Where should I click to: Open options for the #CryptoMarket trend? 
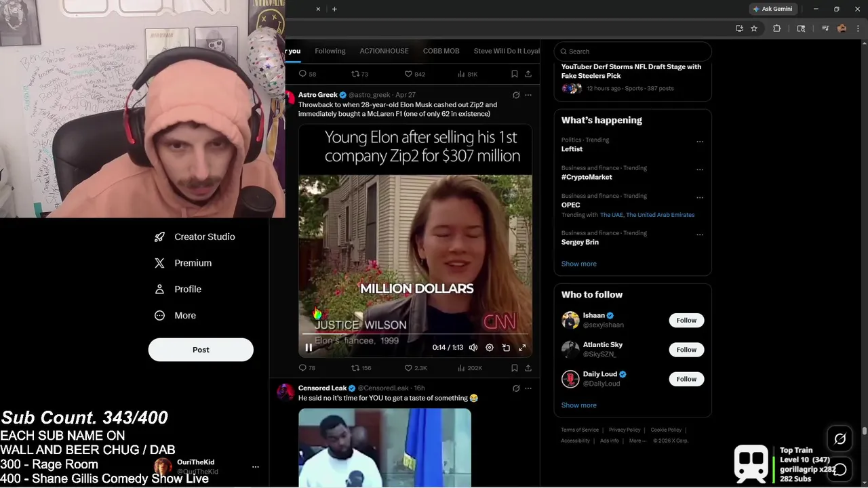point(700,169)
